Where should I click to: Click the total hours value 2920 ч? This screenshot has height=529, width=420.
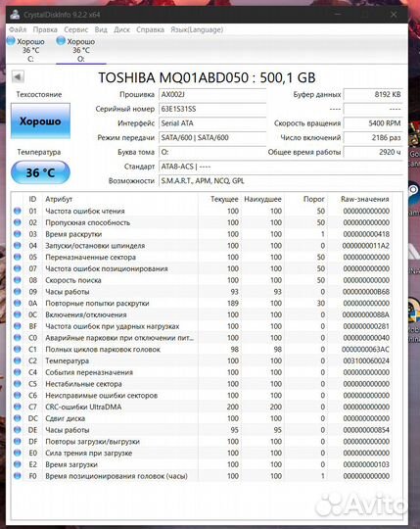(373, 152)
